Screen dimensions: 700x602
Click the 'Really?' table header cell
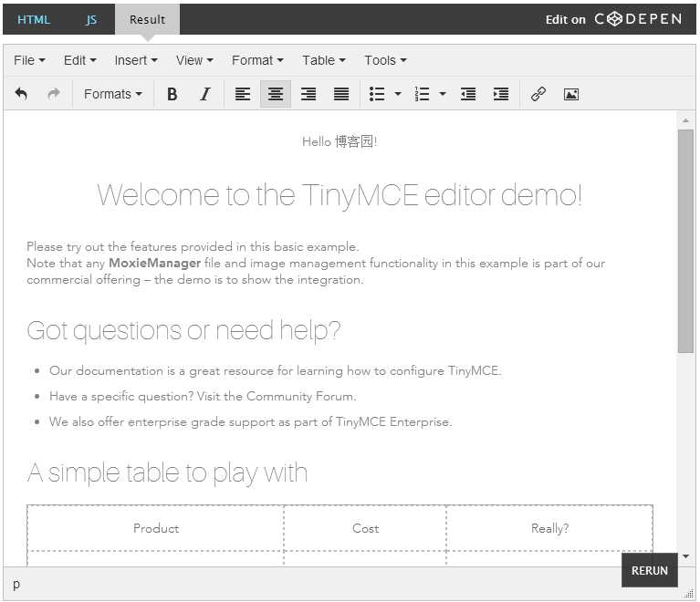tap(549, 528)
